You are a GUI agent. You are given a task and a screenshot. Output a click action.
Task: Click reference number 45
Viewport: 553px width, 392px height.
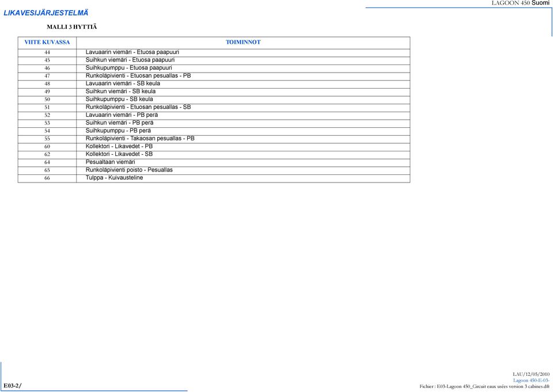click(47, 60)
